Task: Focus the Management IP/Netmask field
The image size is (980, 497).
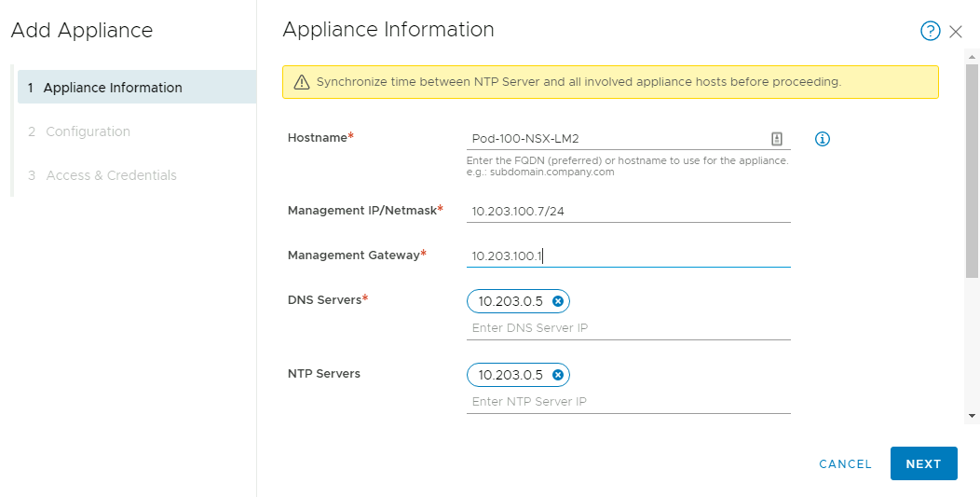Action: [x=628, y=211]
